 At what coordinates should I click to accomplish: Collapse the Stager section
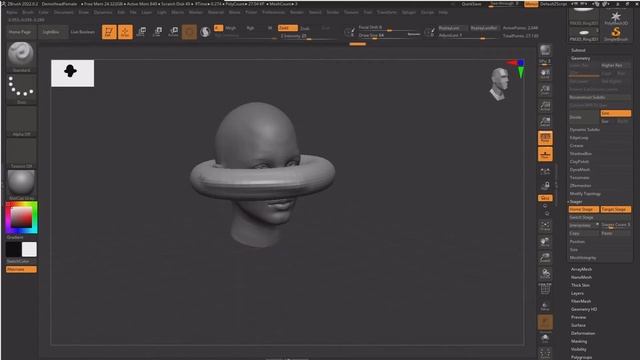pos(576,202)
